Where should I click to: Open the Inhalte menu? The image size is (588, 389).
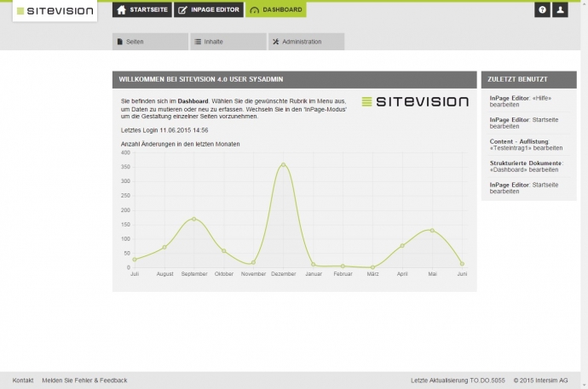pyautogui.click(x=228, y=42)
